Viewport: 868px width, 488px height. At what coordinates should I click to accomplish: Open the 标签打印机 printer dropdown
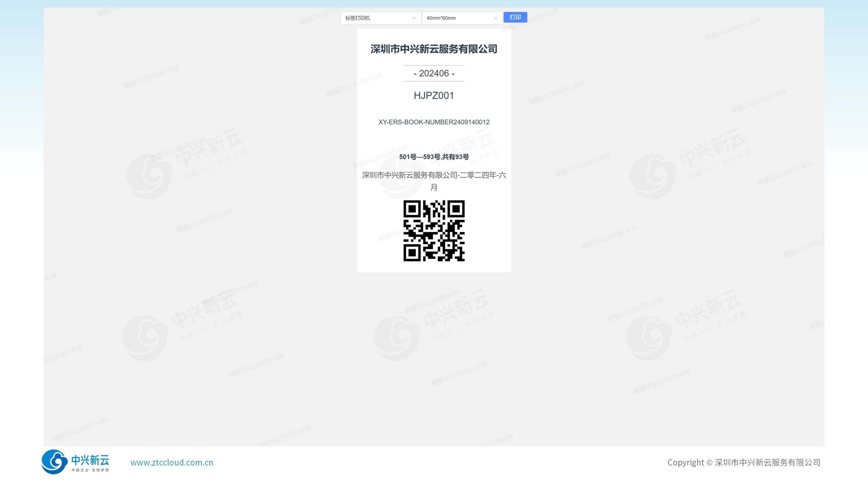click(381, 18)
